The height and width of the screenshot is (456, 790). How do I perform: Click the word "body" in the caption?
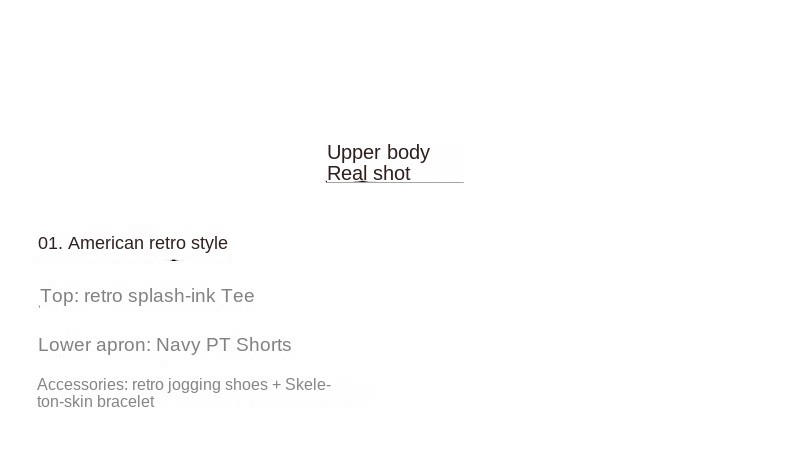point(408,152)
